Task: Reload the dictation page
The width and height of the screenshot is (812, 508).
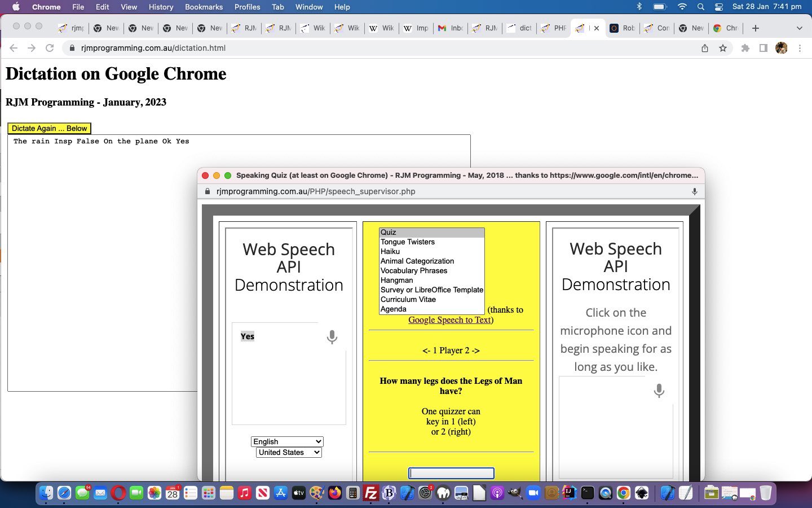Action: click(50, 48)
